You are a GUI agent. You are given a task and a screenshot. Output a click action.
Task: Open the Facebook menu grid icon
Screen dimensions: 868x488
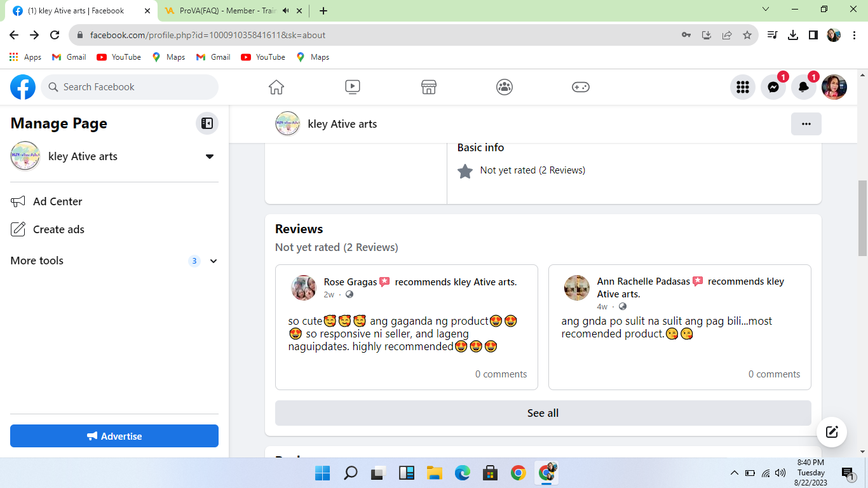click(x=743, y=87)
